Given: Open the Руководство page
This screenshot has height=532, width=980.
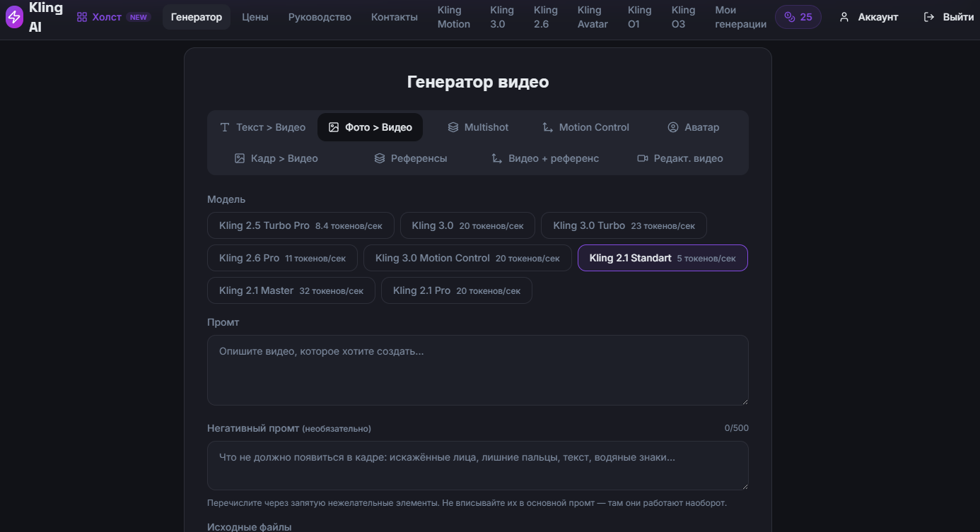Looking at the screenshot, I should pyautogui.click(x=320, y=17).
